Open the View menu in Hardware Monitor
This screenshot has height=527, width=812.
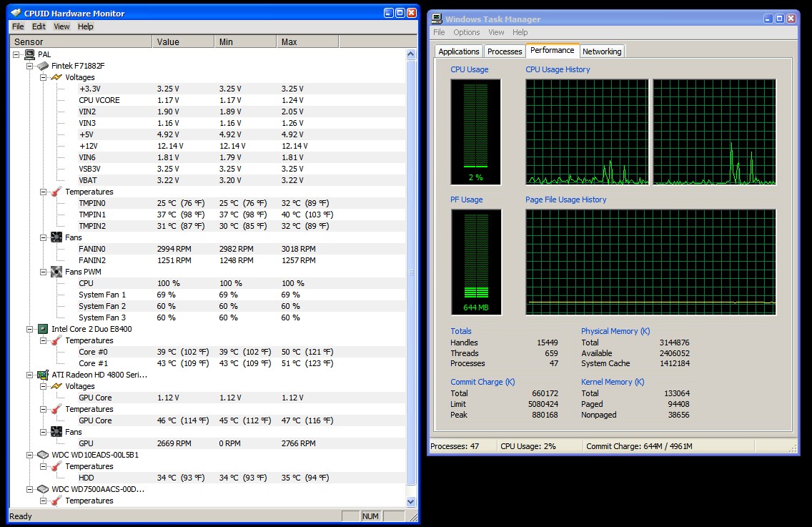(x=61, y=26)
